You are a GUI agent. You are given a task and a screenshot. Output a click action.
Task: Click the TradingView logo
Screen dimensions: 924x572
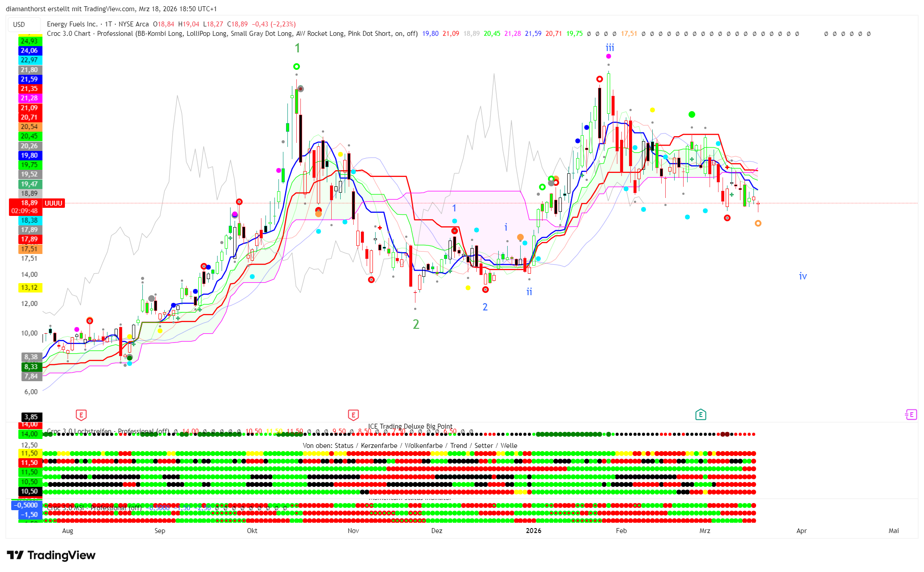coord(51,555)
